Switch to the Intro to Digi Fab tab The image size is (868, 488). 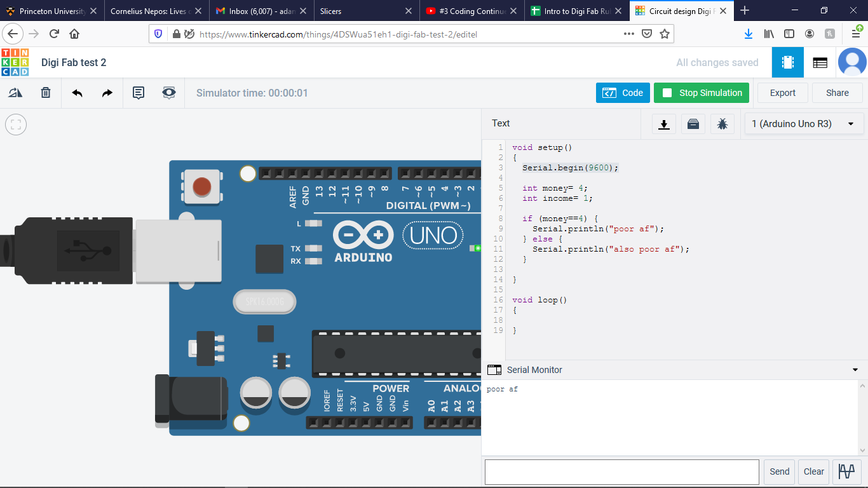click(577, 11)
